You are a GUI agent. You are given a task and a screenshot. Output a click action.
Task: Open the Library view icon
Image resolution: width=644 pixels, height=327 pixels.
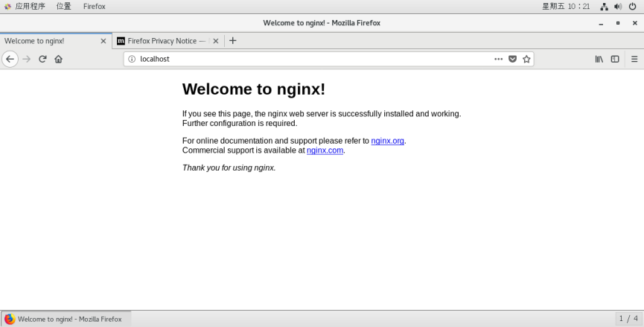(599, 59)
